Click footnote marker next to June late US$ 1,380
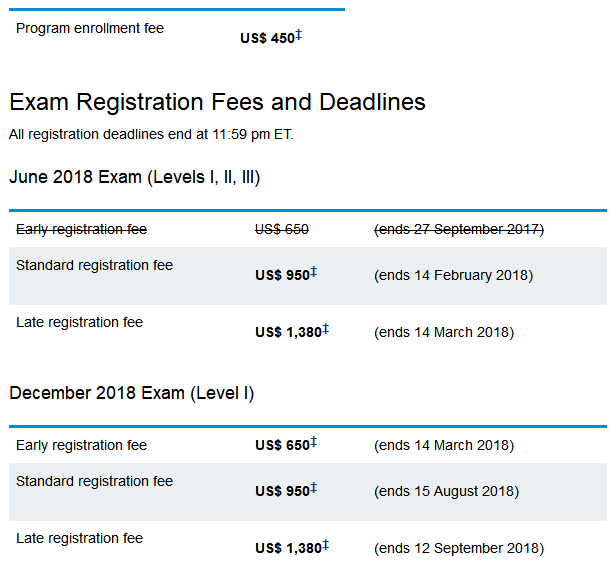616x576 pixels. (326, 329)
